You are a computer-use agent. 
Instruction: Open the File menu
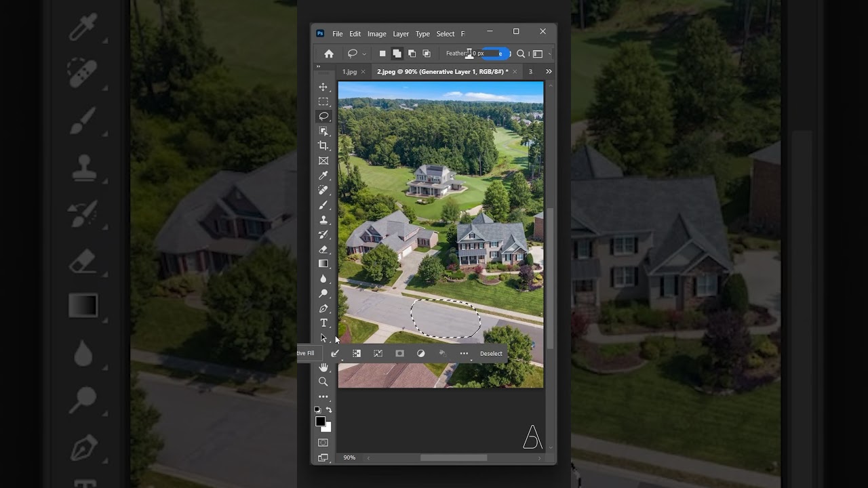338,34
